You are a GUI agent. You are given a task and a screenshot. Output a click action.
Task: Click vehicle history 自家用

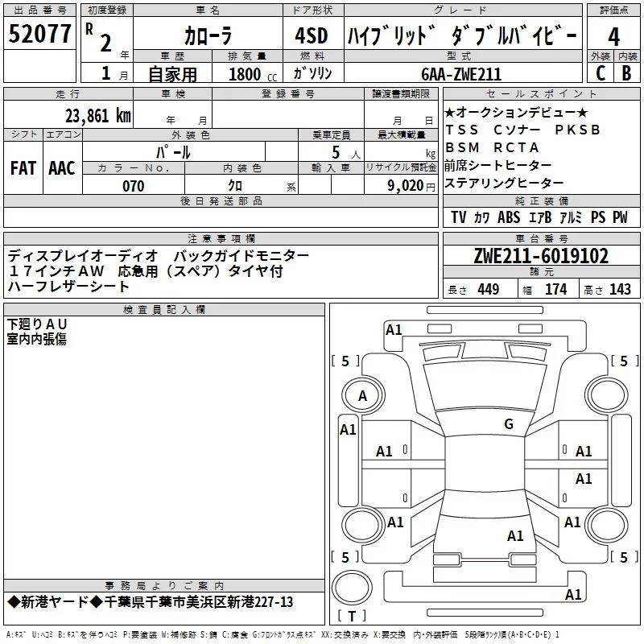point(172,74)
